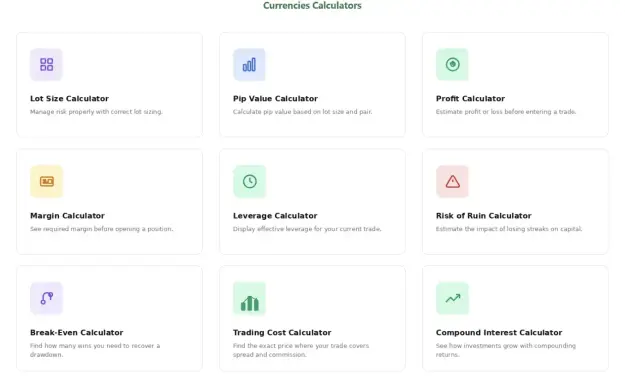
Task: Open the Lot Size Calculator title link
Action: (69, 98)
